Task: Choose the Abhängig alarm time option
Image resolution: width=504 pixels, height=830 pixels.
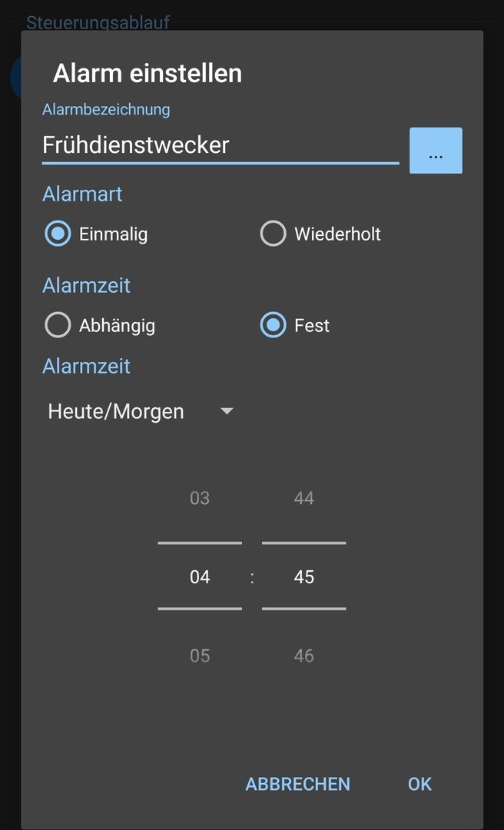Action: 58,326
